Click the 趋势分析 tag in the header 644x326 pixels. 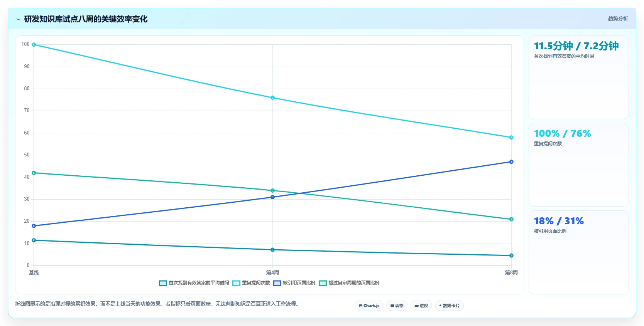(x=618, y=18)
